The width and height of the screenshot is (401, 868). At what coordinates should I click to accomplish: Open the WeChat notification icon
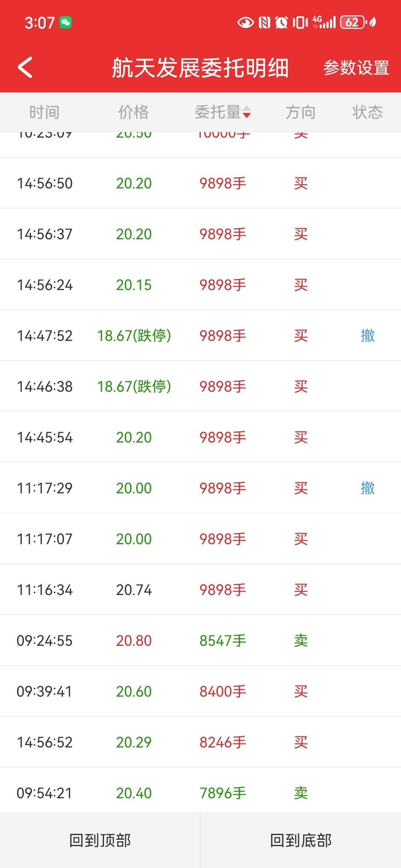[x=66, y=23]
